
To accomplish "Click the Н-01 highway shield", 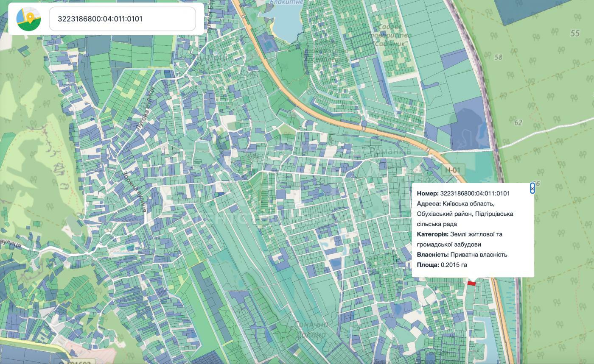I will tap(453, 170).
